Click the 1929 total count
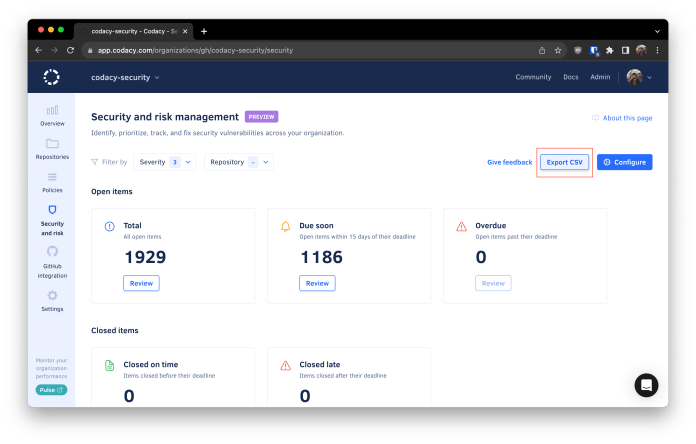 145,257
